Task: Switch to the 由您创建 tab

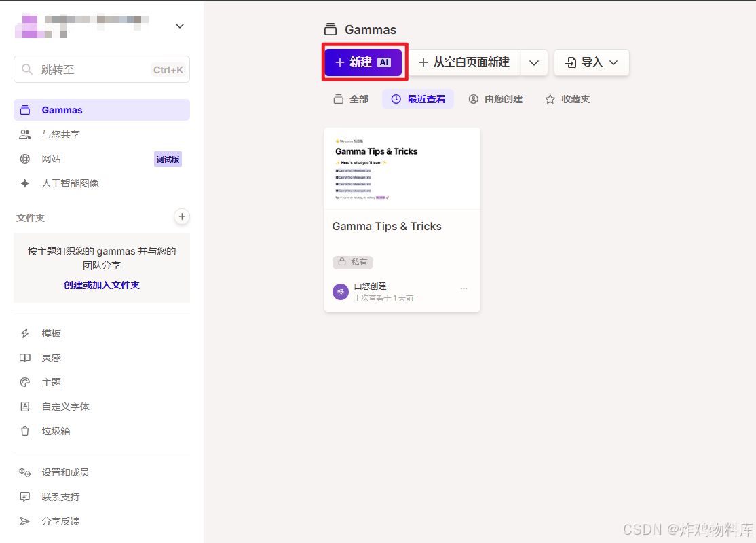Action: click(495, 99)
